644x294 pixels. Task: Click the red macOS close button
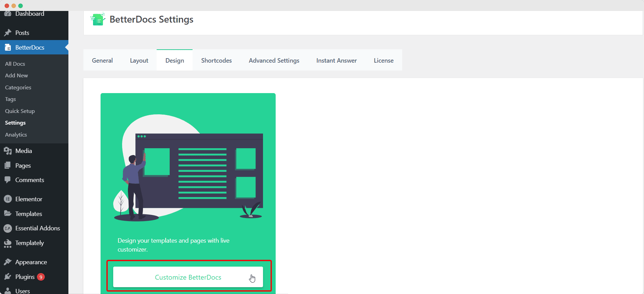pos(7,6)
